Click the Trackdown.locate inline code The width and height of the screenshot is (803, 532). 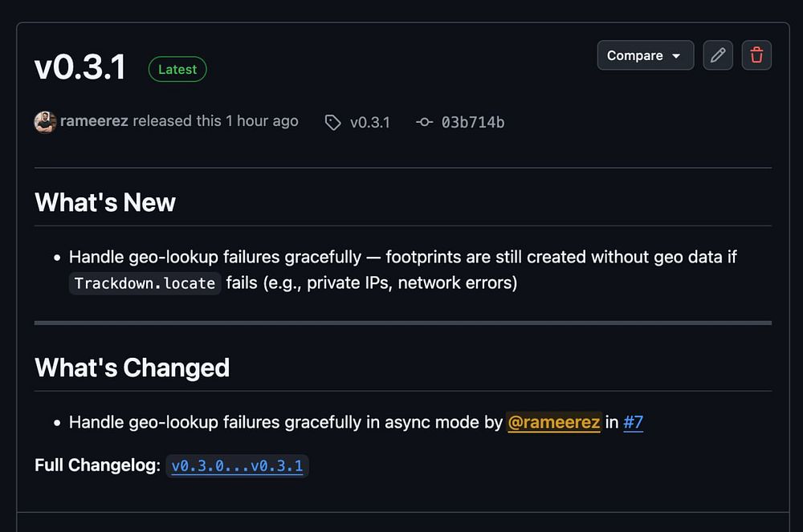coord(145,283)
